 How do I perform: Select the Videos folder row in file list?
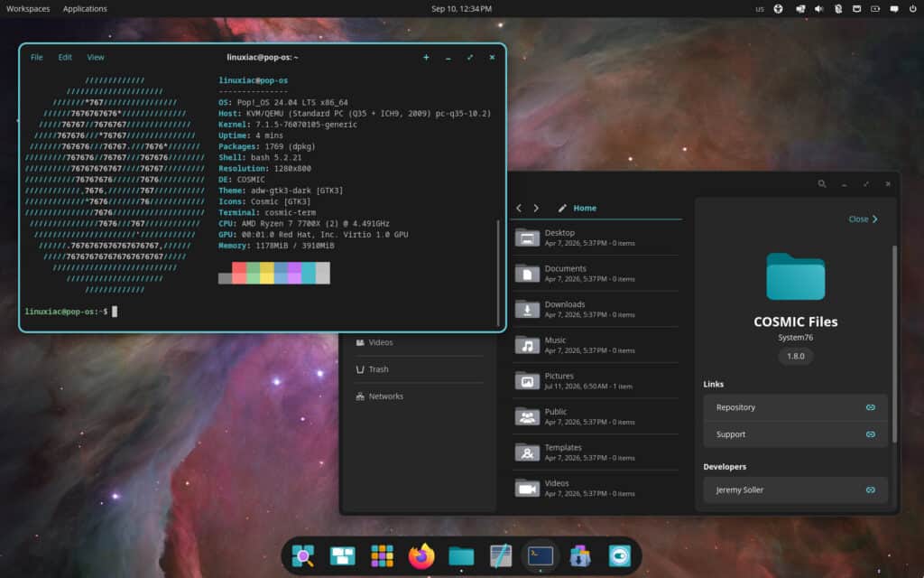click(x=596, y=489)
